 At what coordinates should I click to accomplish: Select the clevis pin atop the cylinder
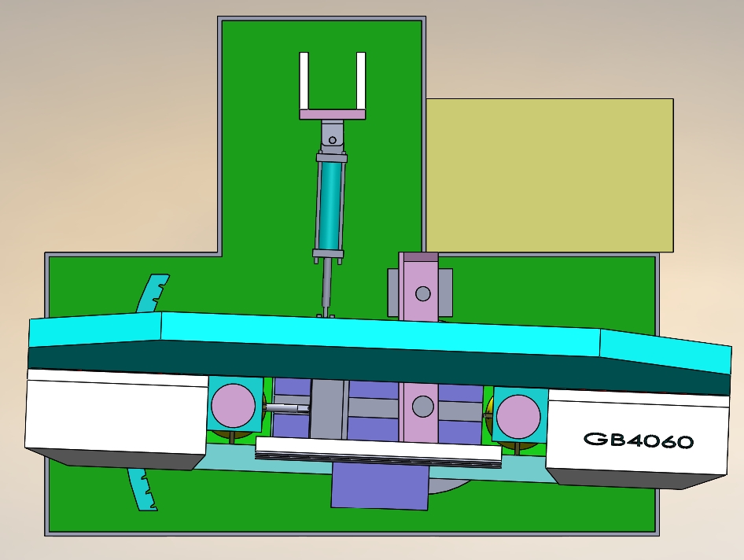(x=332, y=140)
